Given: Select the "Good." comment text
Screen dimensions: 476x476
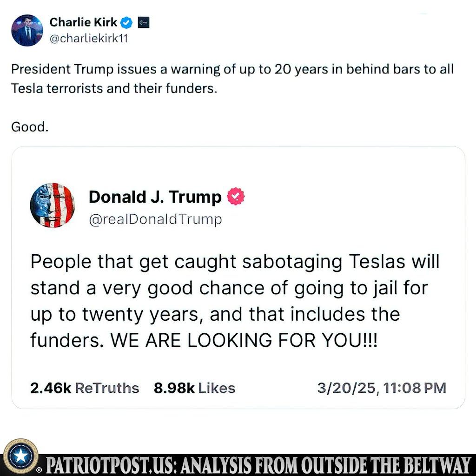Looking at the screenshot, I should (30, 126).
